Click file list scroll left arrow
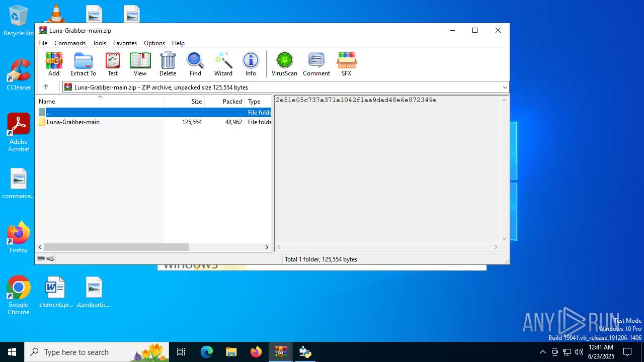This screenshot has height=362, width=644. tap(40, 247)
